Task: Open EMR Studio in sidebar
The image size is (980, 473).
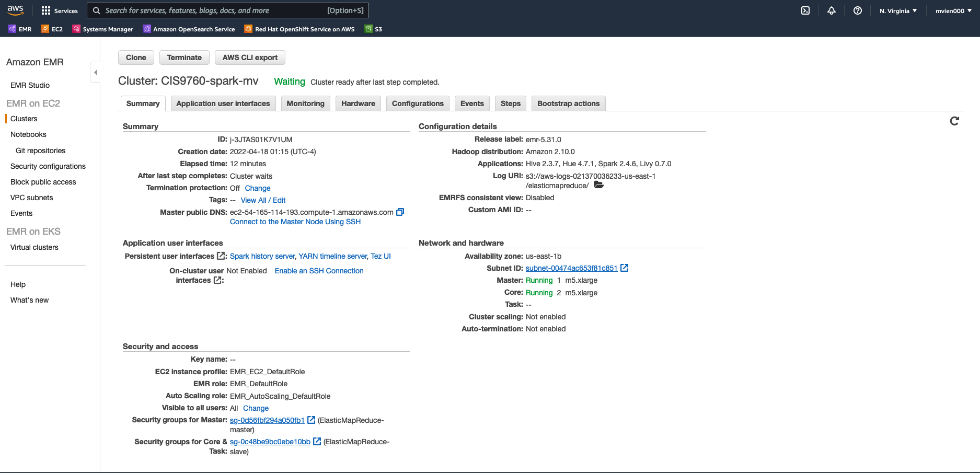Action: 30,85
